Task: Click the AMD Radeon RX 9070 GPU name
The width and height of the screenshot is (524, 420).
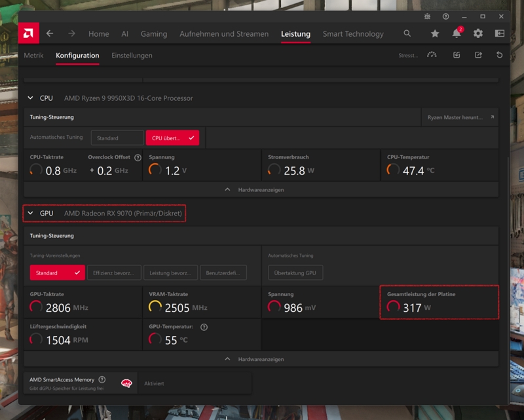Action: click(x=123, y=214)
